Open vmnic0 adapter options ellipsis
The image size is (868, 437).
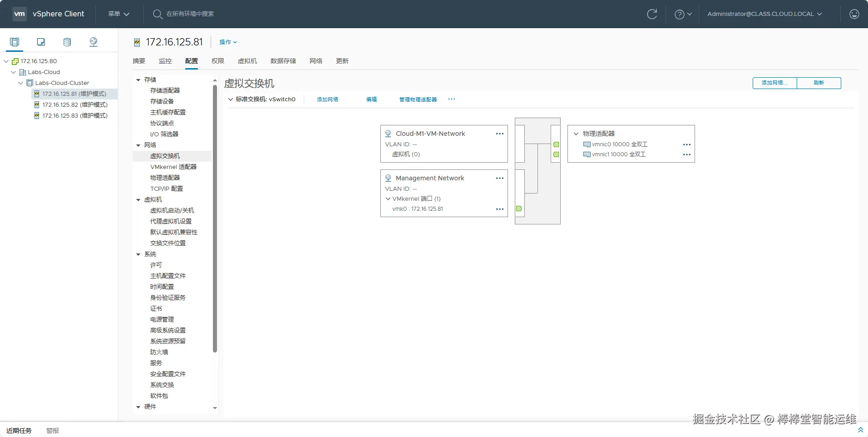(x=687, y=144)
